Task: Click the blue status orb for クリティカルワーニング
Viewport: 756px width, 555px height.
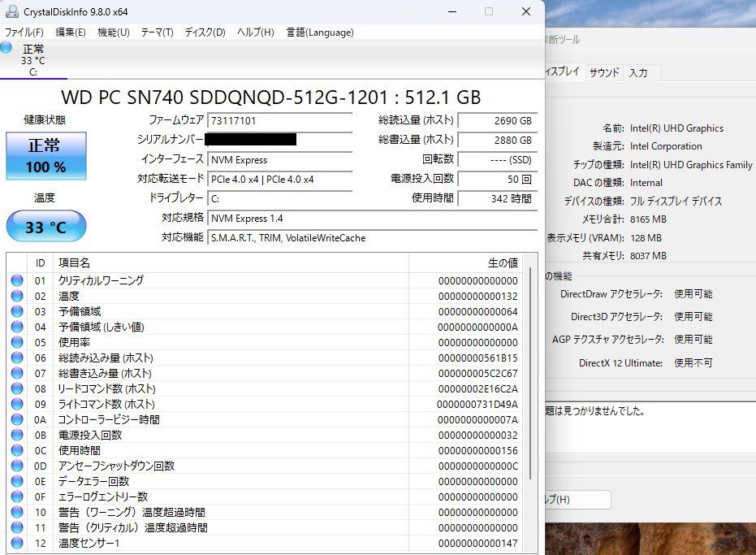Action: point(17,280)
